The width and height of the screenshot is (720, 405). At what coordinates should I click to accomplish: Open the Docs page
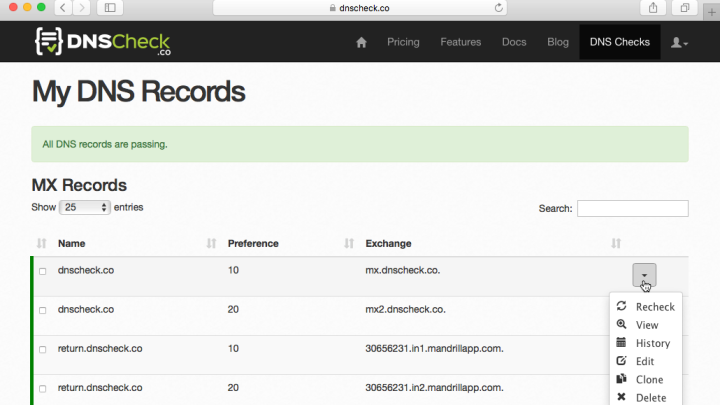[x=514, y=42]
